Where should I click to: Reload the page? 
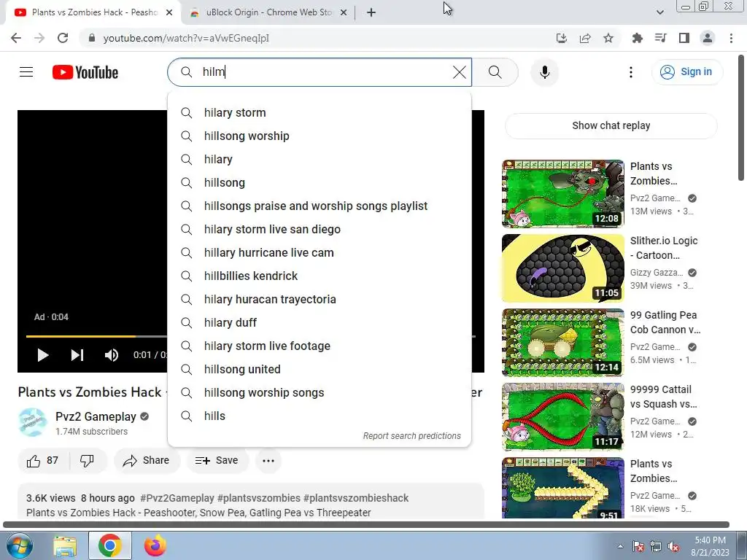[x=63, y=38]
